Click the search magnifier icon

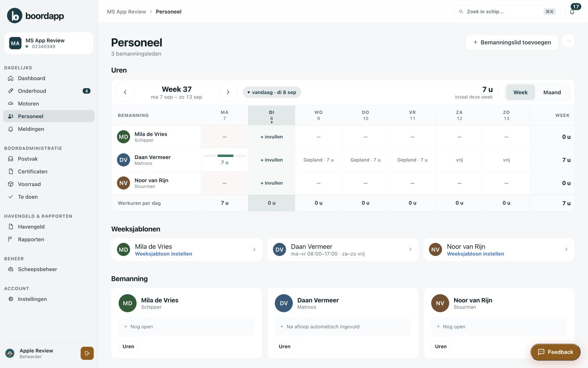point(461,11)
